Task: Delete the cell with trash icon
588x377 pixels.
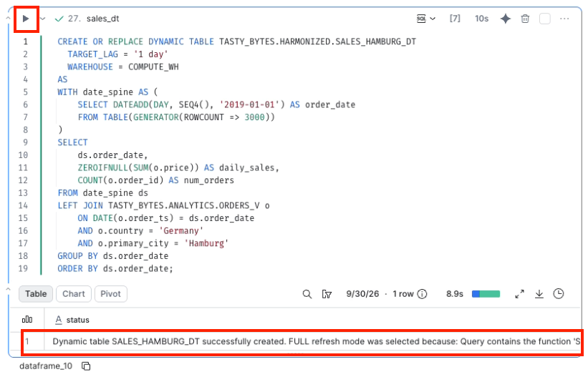Action: point(525,19)
